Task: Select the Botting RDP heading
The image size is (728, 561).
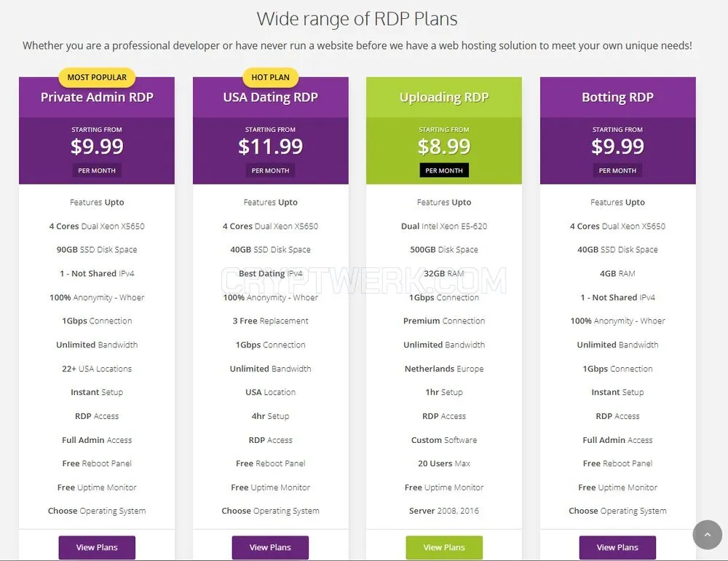Action: [x=617, y=97]
